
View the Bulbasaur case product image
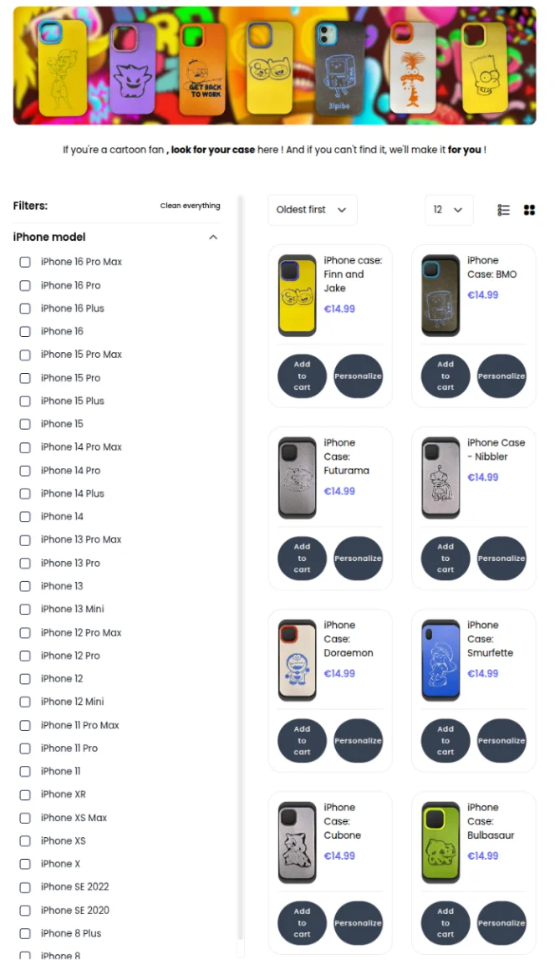click(440, 842)
